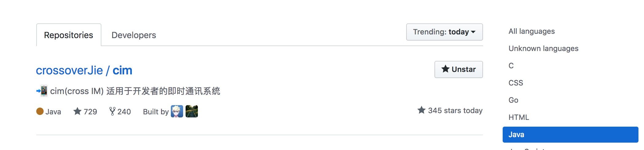Click the brown Java language color dot
Screen dimensions: 644x150
[40, 111]
